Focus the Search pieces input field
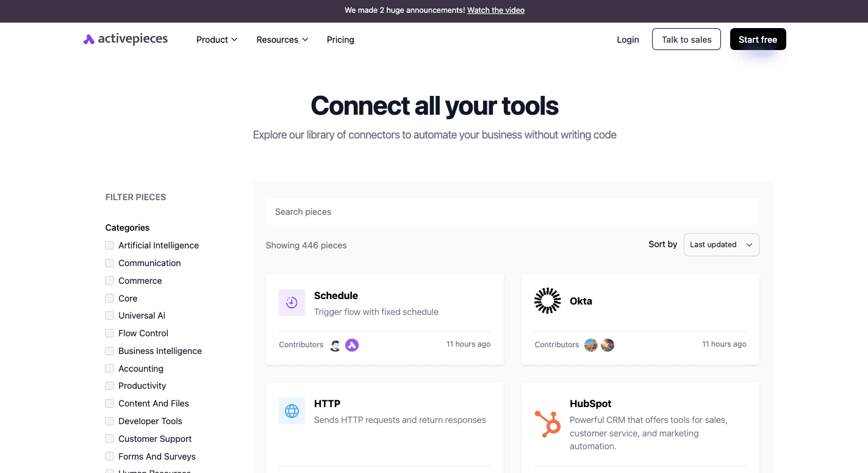868x473 pixels. click(x=512, y=212)
